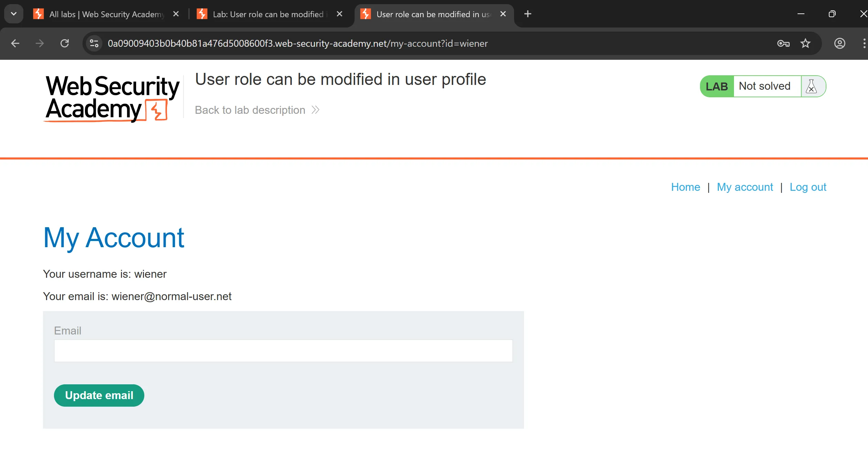Image resolution: width=868 pixels, height=462 pixels.
Task: Open the My account link
Action: point(745,187)
